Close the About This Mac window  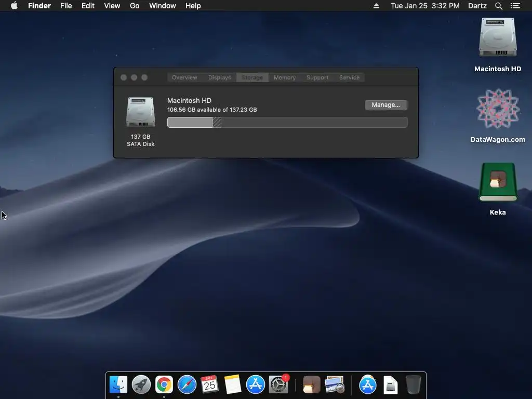point(124,77)
